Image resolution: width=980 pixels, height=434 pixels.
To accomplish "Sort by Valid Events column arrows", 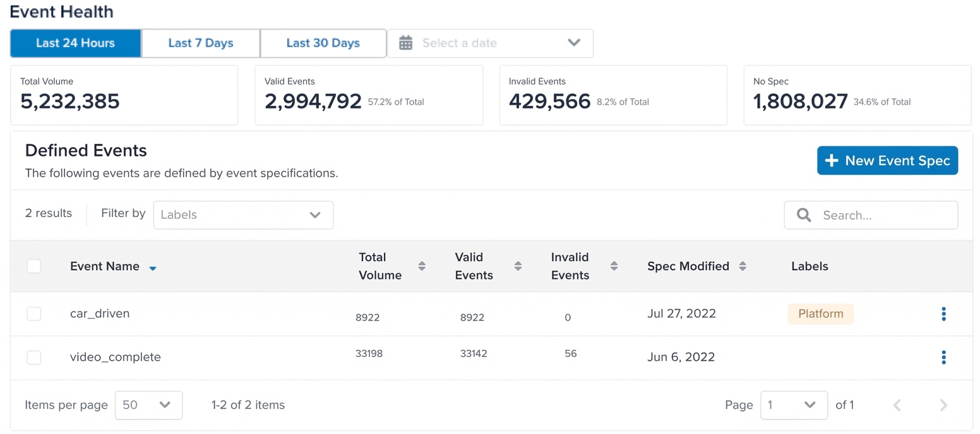I will click(x=518, y=266).
